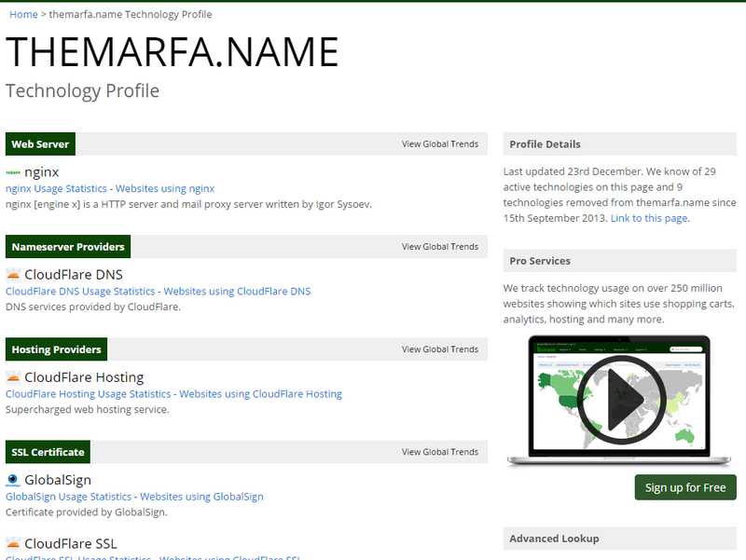Click 'Supercharged web hosting service.' description
The image size is (746, 560).
[x=88, y=410]
